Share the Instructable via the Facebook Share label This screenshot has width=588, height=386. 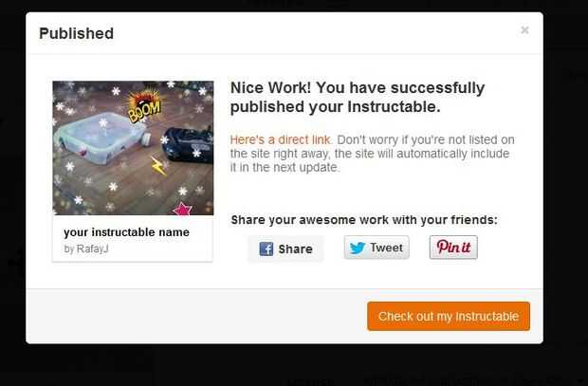tap(295, 249)
